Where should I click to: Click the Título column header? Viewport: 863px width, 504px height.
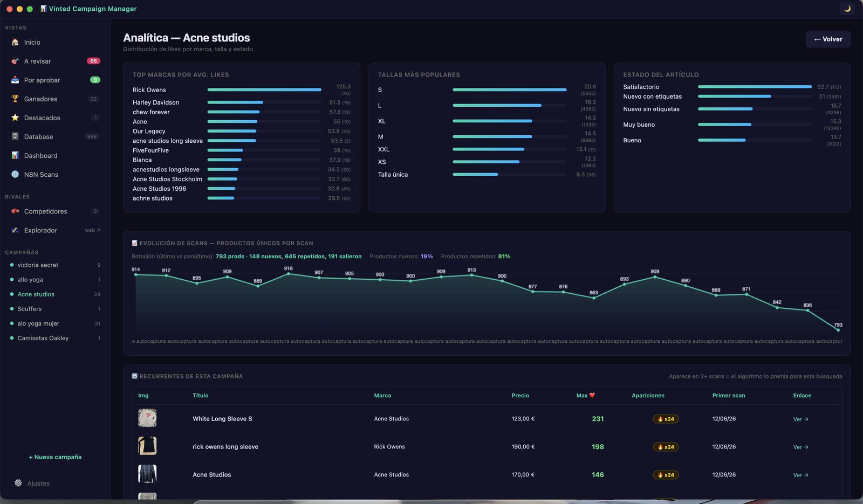point(201,395)
